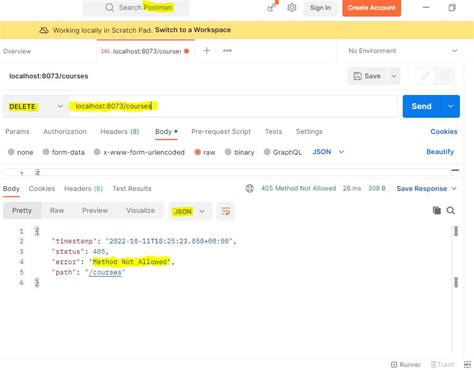
Task: Expand the Save button arrow options
Action: click(394, 76)
